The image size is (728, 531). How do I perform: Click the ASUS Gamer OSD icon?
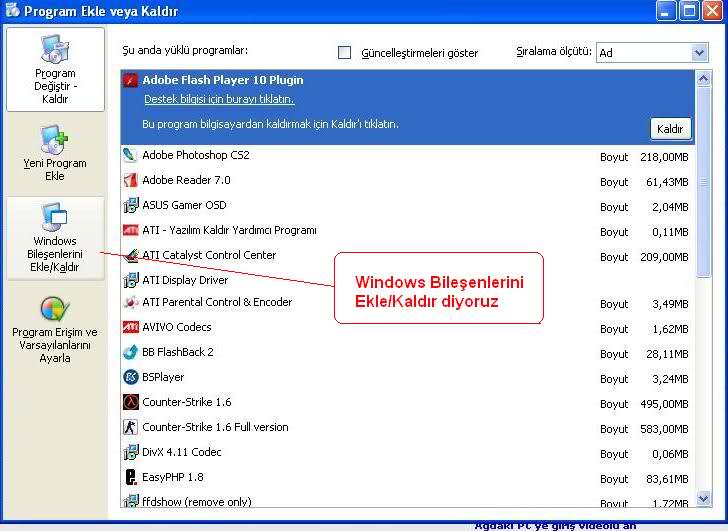(x=130, y=205)
